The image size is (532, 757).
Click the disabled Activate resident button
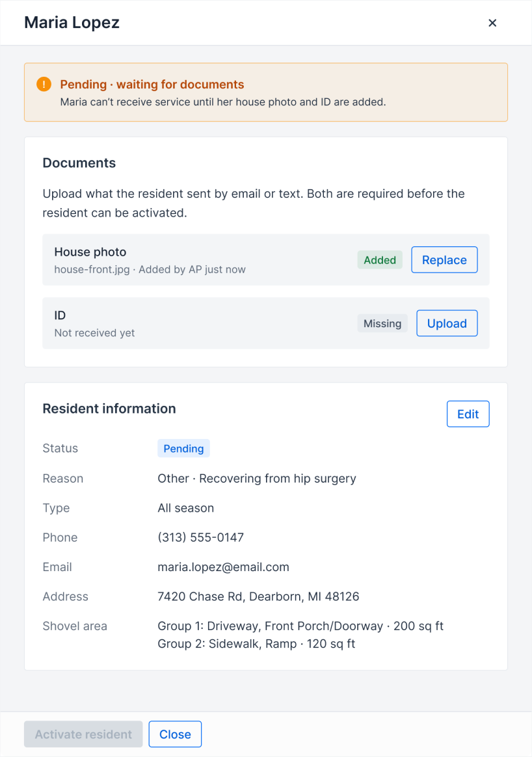coord(83,734)
